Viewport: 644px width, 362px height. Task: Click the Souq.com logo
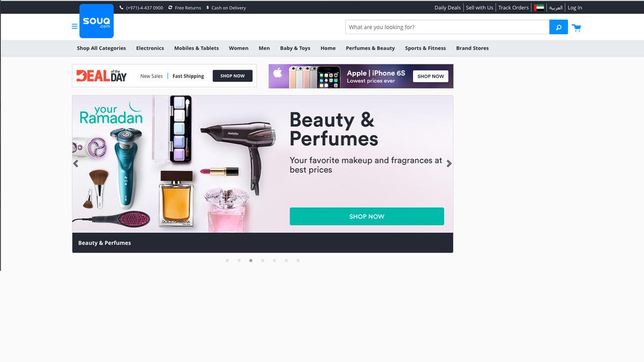click(96, 21)
